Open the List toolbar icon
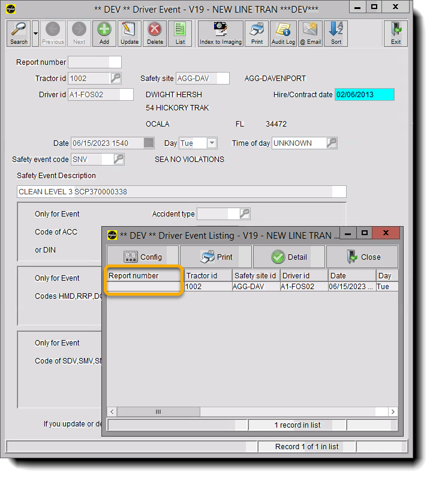The width and height of the screenshot is (448, 493). click(180, 34)
